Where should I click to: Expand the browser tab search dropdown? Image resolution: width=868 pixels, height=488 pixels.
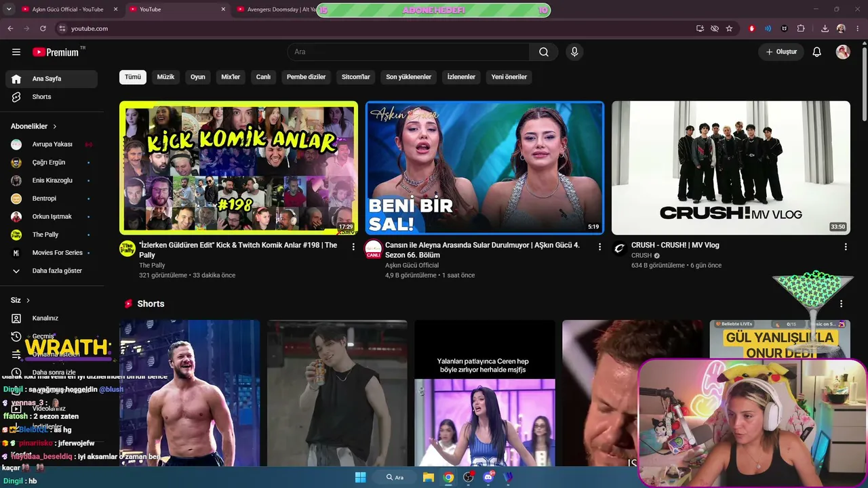(x=9, y=9)
